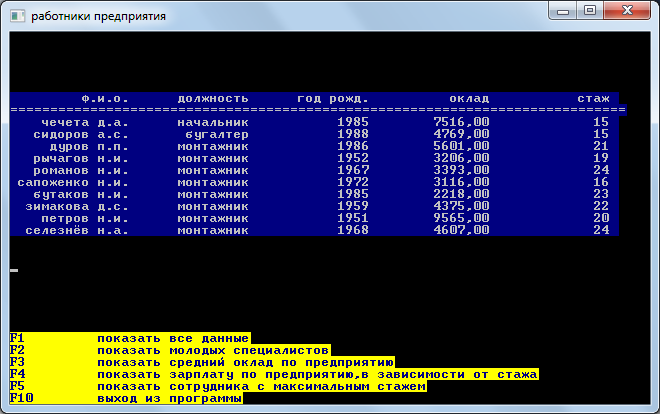Click стаж value 19
This screenshot has width=660, height=414.
[x=601, y=158]
